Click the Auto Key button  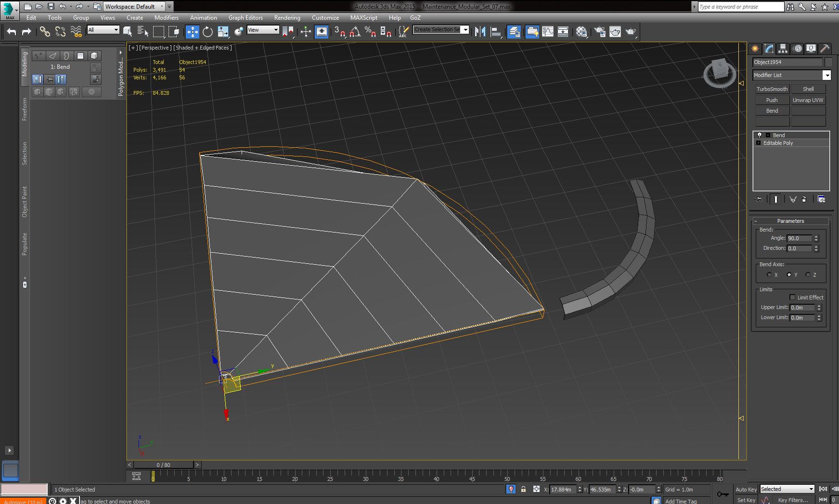pyautogui.click(x=746, y=489)
